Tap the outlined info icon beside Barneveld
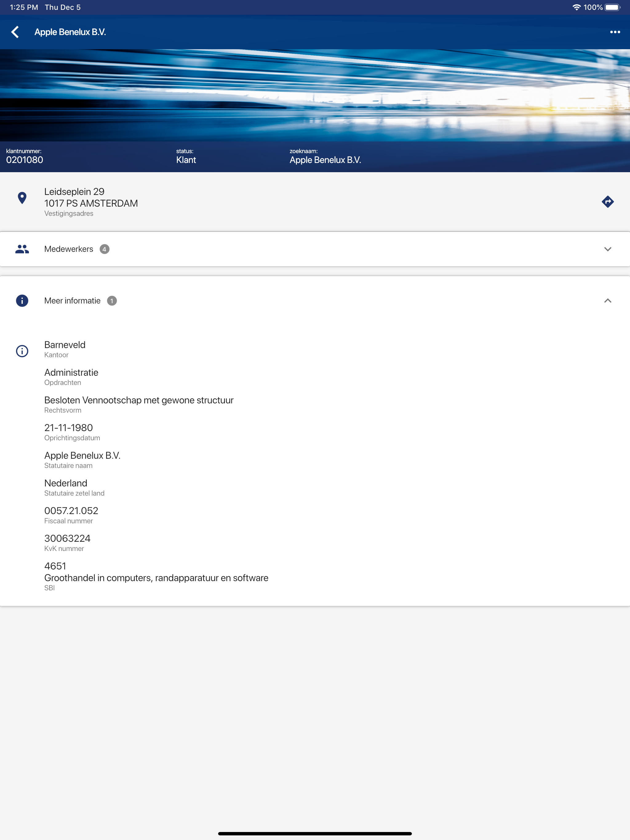The width and height of the screenshot is (630, 840). pos(22,351)
